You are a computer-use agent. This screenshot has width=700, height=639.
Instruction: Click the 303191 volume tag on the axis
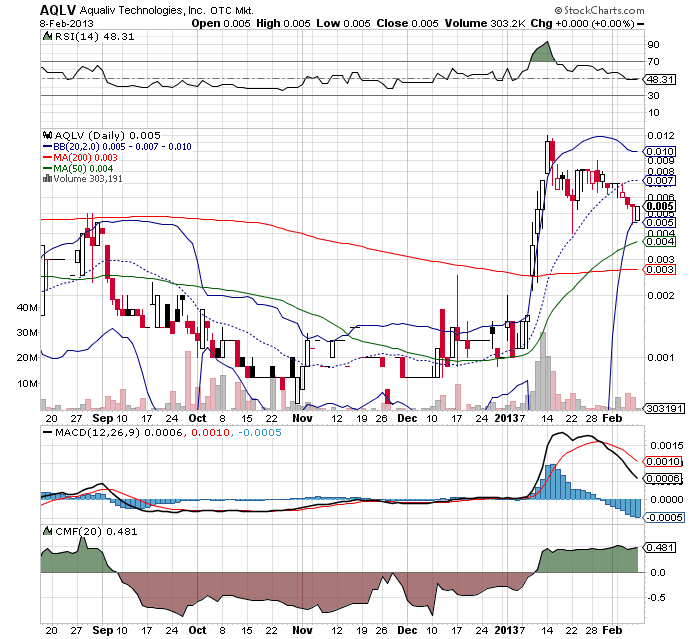[664, 408]
